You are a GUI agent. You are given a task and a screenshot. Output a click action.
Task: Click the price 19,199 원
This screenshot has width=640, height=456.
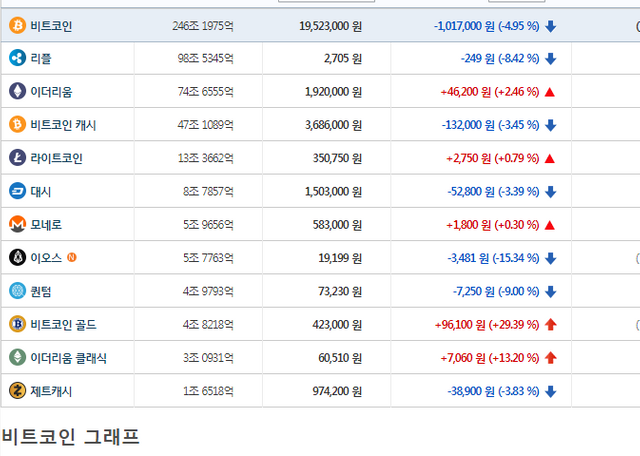[x=340, y=258]
